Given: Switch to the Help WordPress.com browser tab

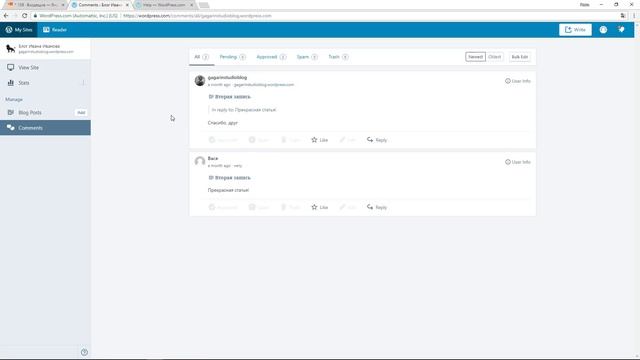Looking at the screenshot, I should coord(164,5).
